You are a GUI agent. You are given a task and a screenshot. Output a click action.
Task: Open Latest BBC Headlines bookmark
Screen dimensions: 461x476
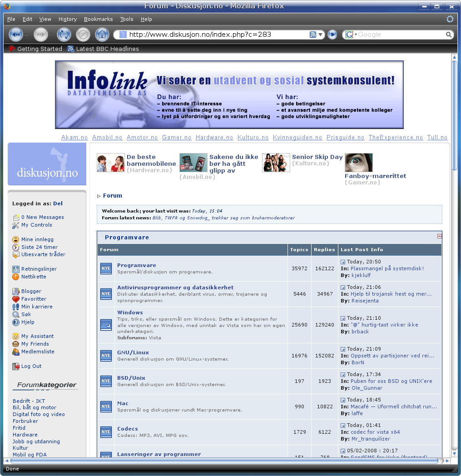(103, 49)
